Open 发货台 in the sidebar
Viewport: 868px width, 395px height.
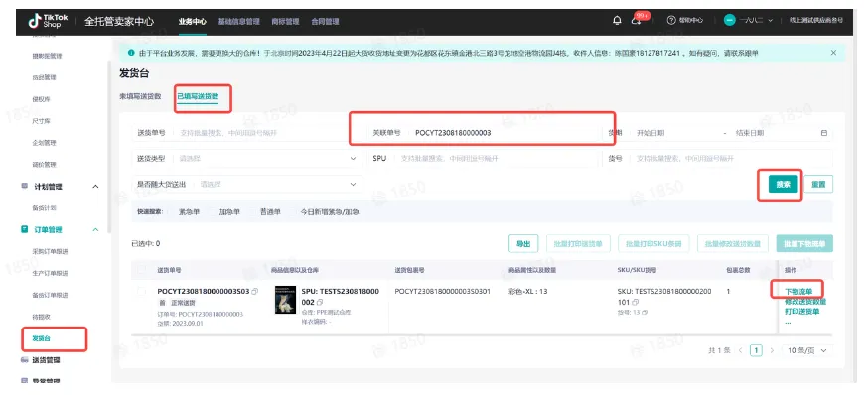coord(42,338)
